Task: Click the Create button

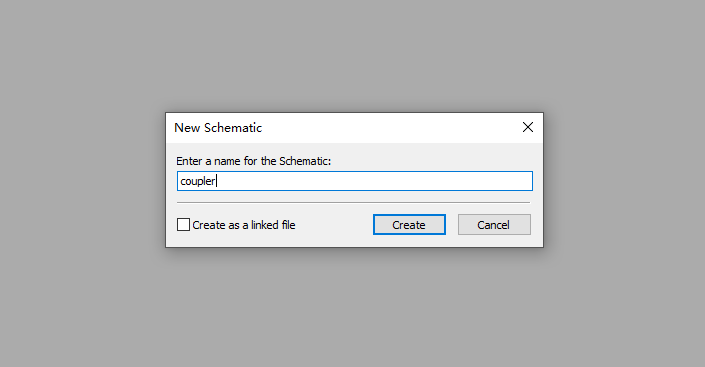Action: [409, 224]
